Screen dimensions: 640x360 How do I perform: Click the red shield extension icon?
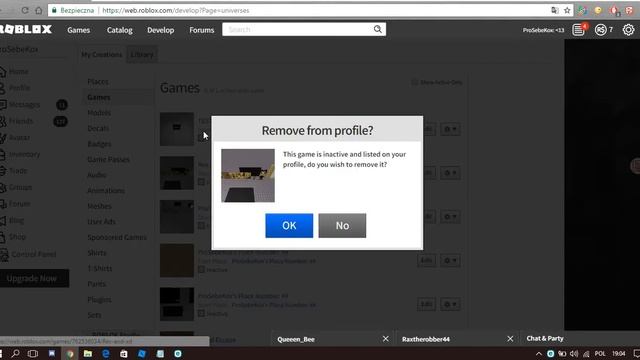[629, 11]
